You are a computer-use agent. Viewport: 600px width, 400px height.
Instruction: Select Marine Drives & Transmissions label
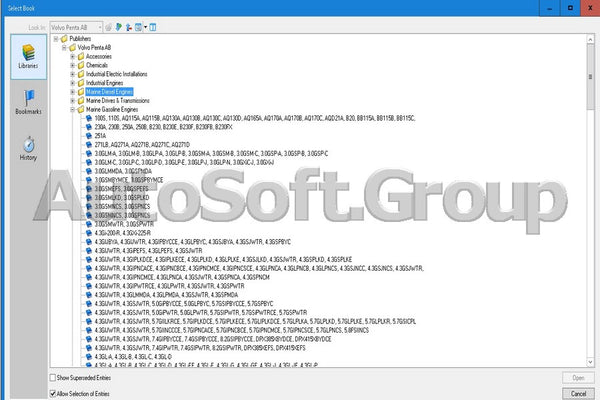(x=117, y=101)
